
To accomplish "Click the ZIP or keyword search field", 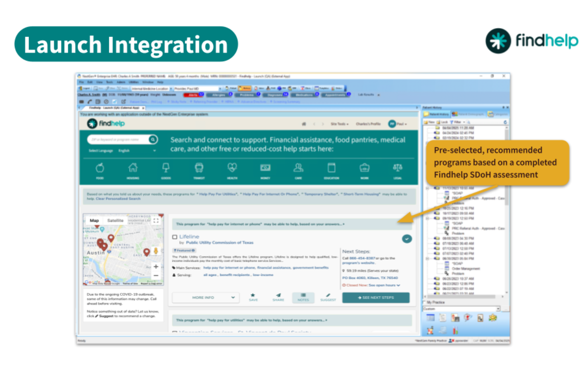I will tap(117, 139).
